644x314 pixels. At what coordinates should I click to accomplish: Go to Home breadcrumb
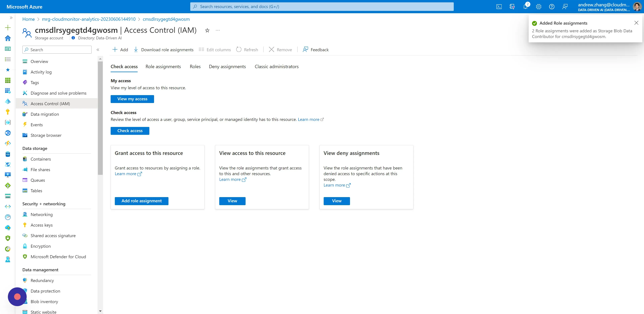tap(28, 19)
